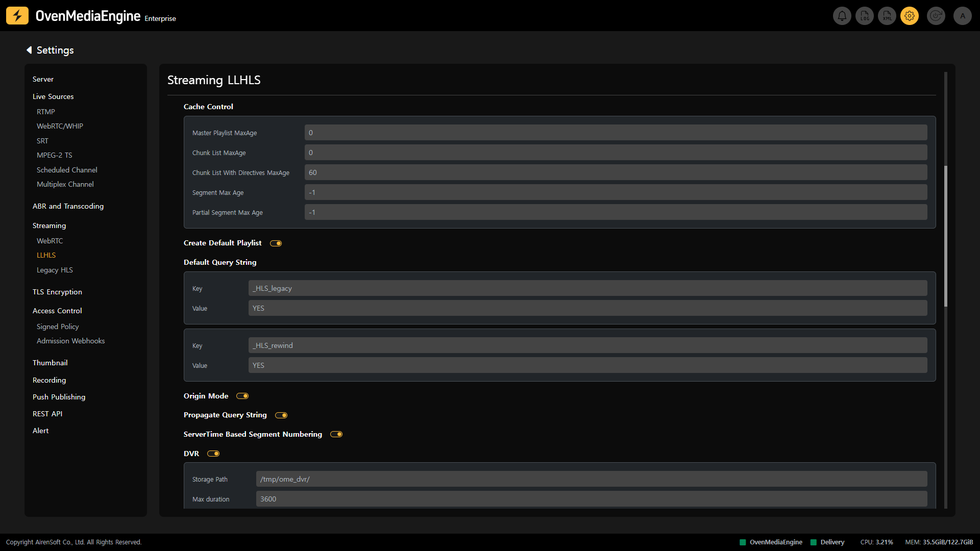Viewport: 980px width, 551px height.
Task: Click the yellow settings gear icon
Action: tap(910, 16)
